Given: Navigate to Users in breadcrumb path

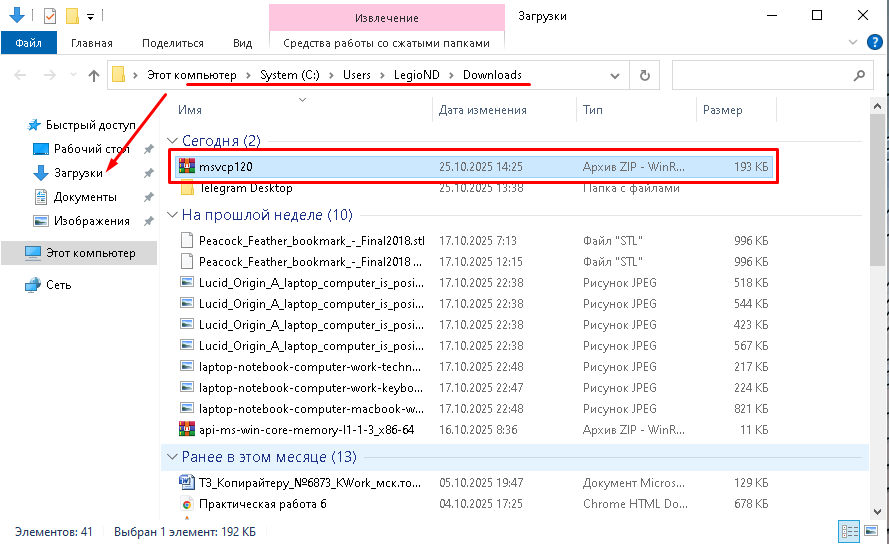Looking at the screenshot, I should 356,75.
